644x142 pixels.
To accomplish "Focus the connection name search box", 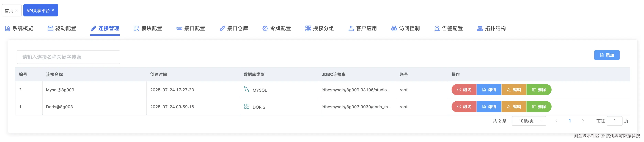I will point(68,57).
